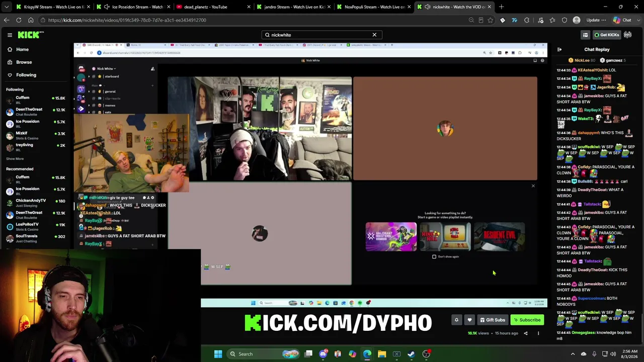Click the Get KICKs button
This screenshot has height=362, width=644.
coord(606,35)
